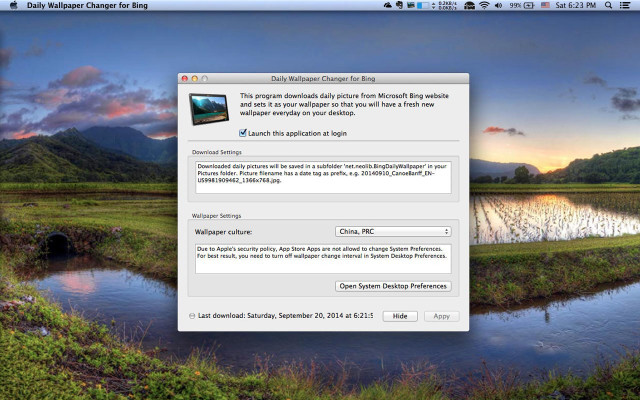Click the Apple security policy note box
This screenshot has height=400, width=640.
coord(320,258)
